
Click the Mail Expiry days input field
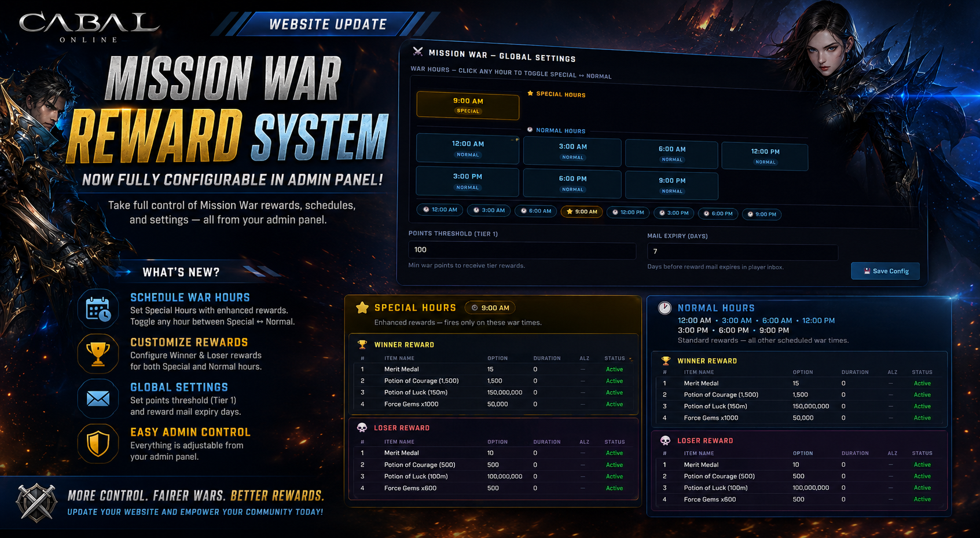(742, 251)
